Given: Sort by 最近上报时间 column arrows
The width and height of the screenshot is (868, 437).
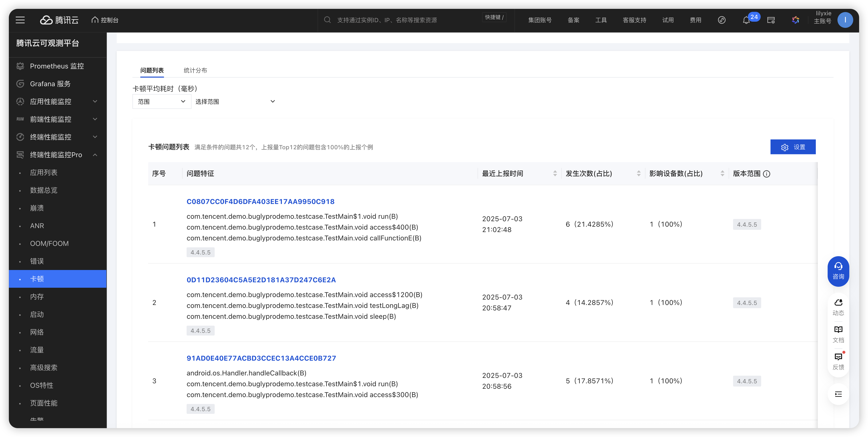Looking at the screenshot, I should [x=555, y=174].
